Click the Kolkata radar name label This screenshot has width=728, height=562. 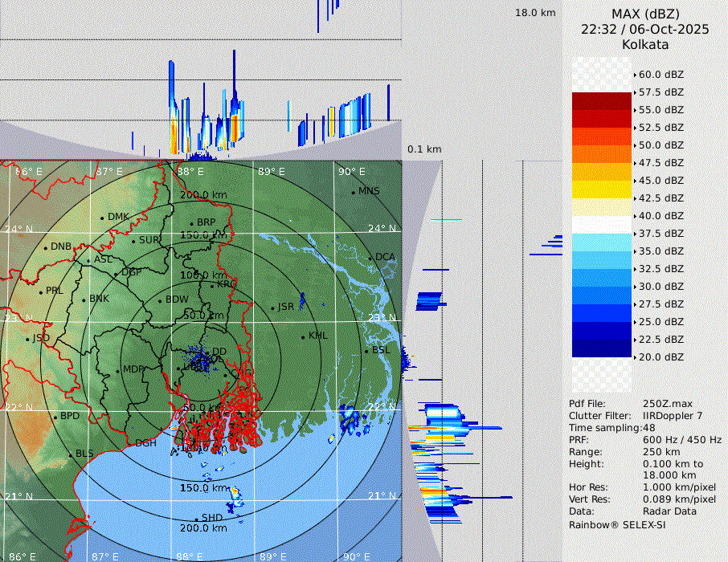pyautogui.click(x=644, y=44)
